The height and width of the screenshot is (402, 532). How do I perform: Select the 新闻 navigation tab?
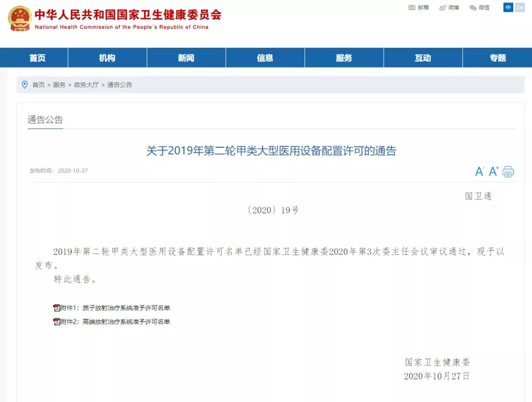186,58
